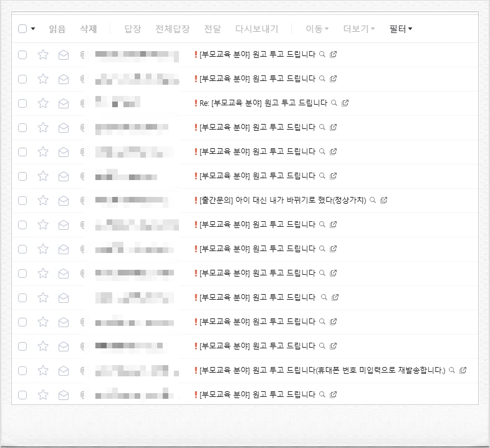Check the box for the Re: 부모교육 mail
Screen dimensions: 490x448
click(x=22, y=103)
